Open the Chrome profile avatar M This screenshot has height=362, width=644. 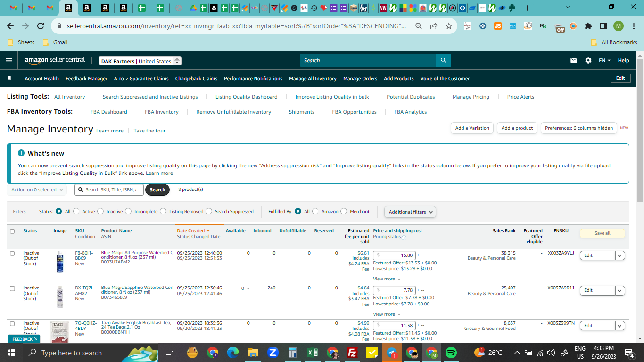619,26
